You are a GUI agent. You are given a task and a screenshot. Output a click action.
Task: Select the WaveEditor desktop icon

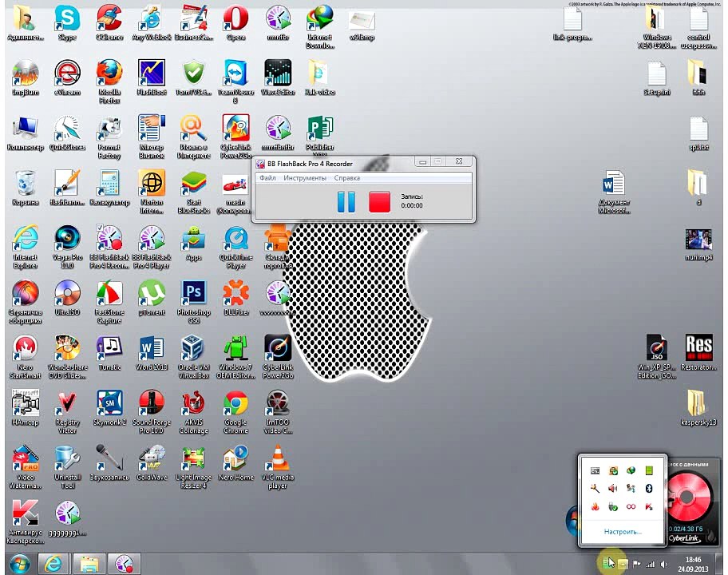click(278, 77)
